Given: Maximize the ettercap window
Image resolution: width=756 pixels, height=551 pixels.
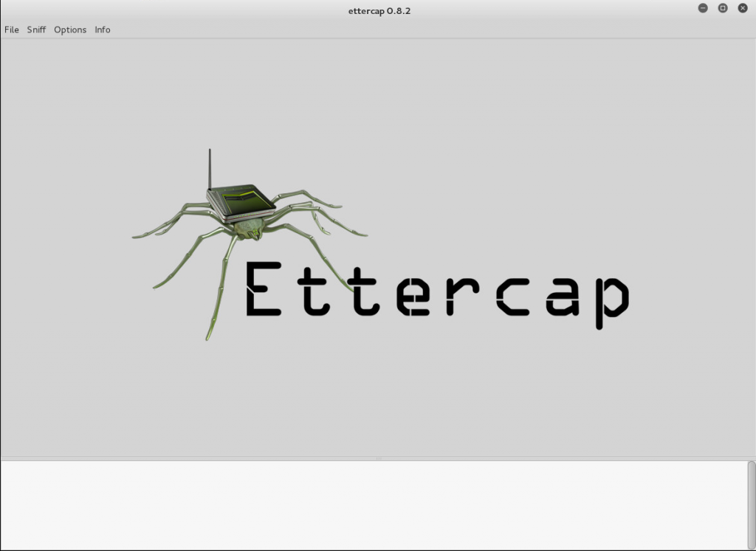Looking at the screenshot, I should (x=723, y=8).
